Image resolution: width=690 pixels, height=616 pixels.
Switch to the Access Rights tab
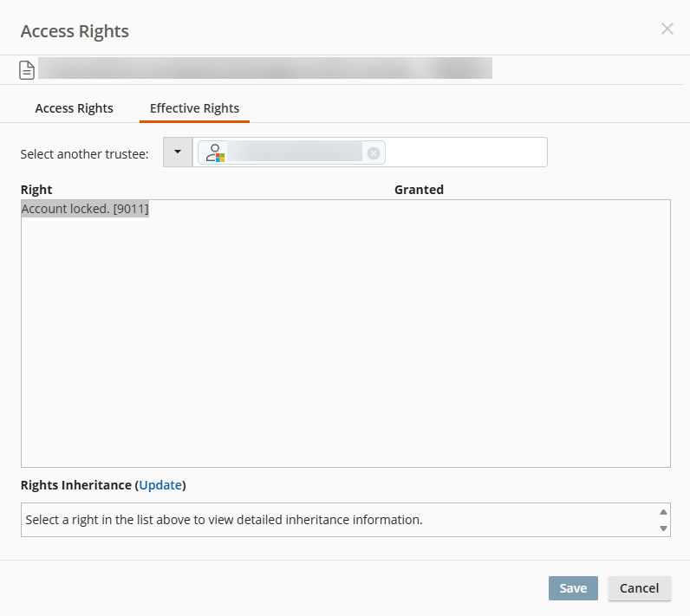(x=74, y=108)
